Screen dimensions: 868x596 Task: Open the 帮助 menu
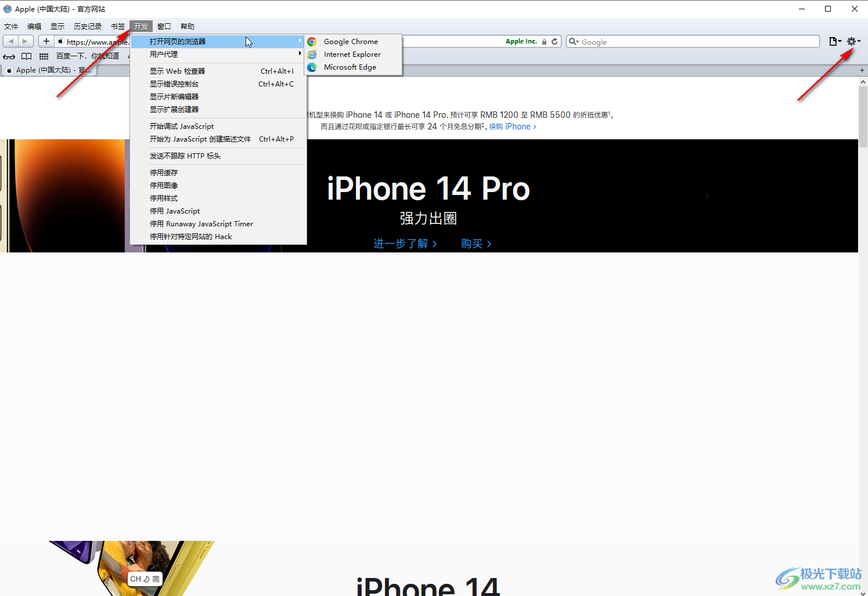[x=188, y=27]
